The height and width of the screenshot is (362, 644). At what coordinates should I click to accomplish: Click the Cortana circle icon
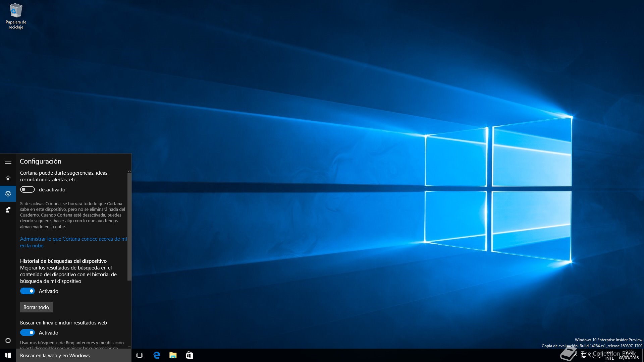tap(8, 341)
